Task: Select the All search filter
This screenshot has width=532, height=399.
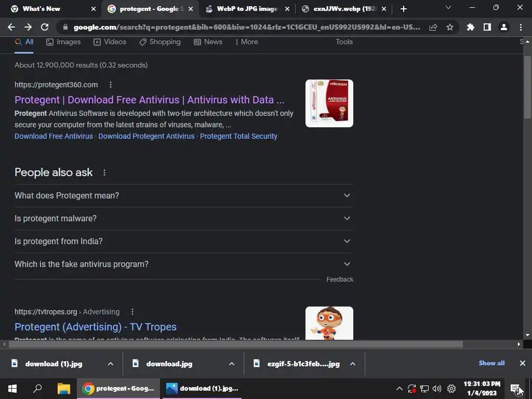Action: pos(24,42)
